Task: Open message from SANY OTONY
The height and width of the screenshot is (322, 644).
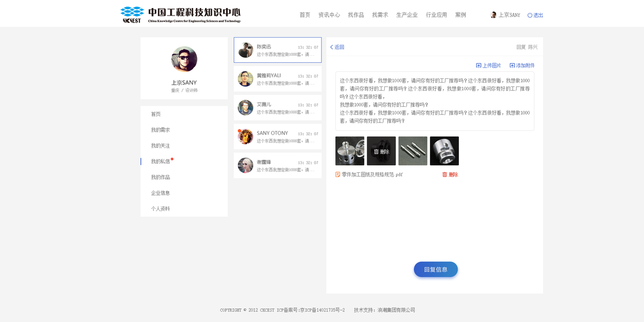Action: (x=277, y=136)
